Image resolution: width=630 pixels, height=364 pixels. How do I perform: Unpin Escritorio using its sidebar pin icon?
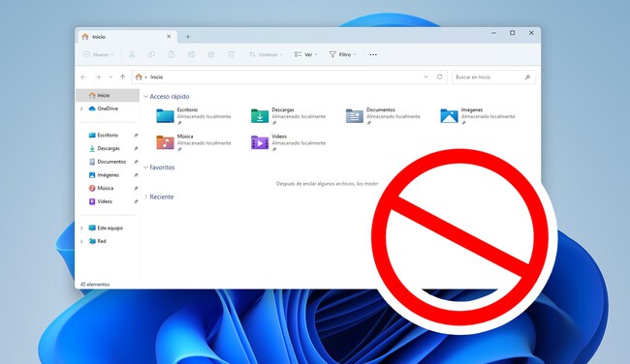point(136,136)
